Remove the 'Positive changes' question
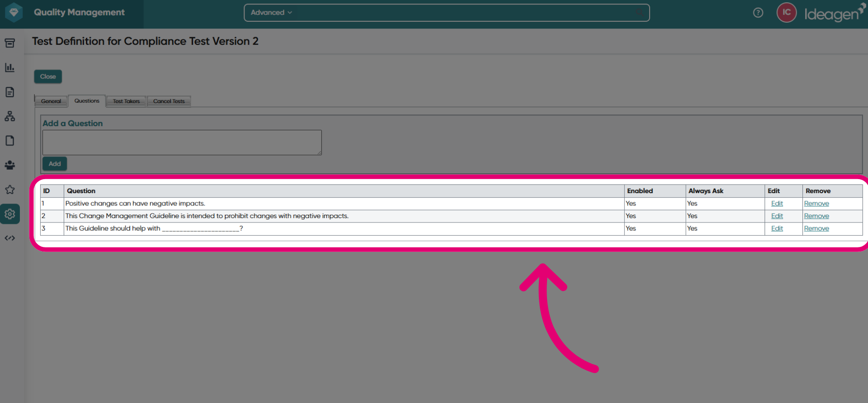The width and height of the screenshot is (868, 403). (x=816, y=204)
